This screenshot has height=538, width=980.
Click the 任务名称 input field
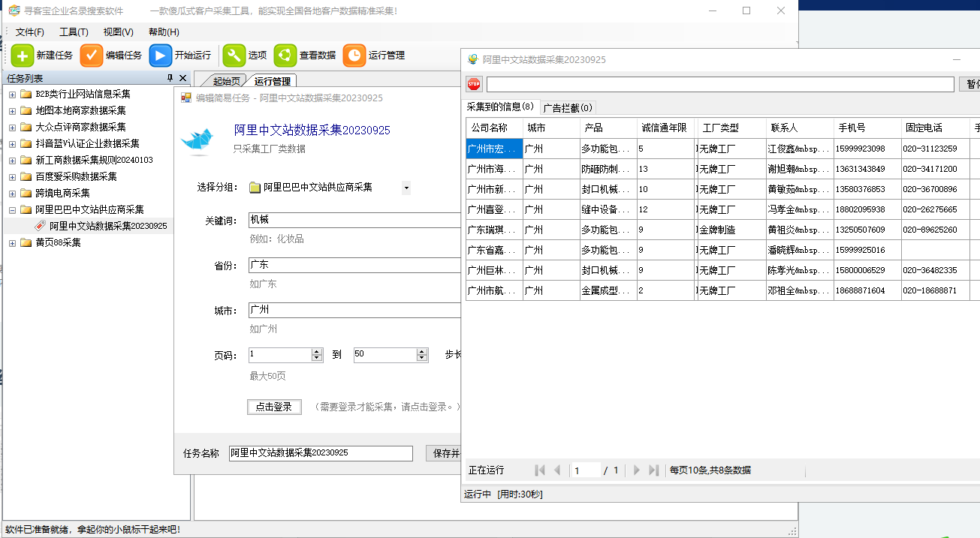tap(321, 453)
